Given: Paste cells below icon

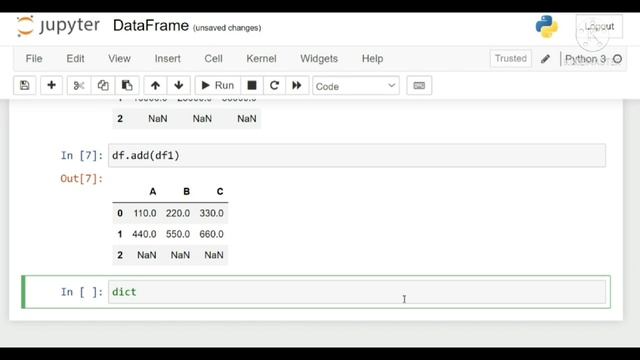Looking at the screenshot, I should 127,85.
